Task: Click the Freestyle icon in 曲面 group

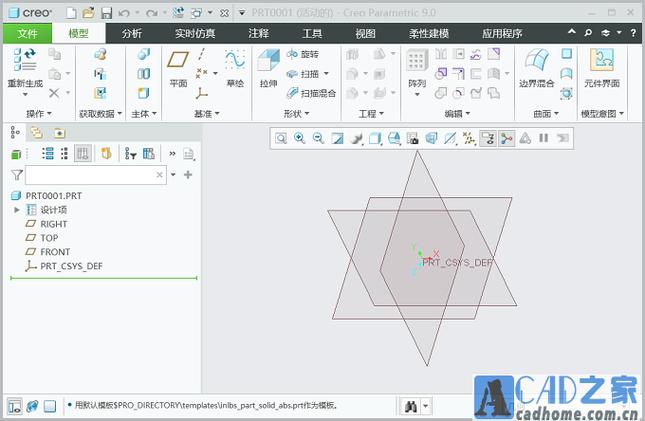Action: 567,93
